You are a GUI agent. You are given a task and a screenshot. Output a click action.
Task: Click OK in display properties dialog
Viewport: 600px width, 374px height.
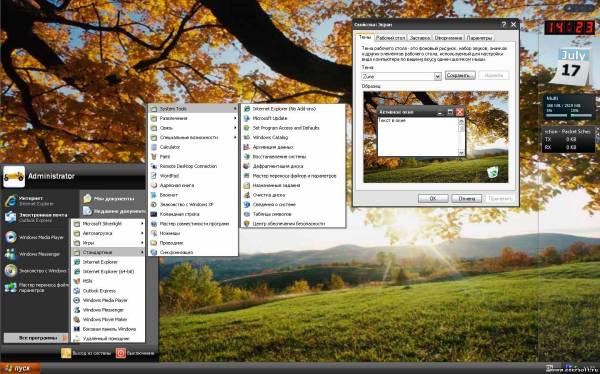(433, 199)
